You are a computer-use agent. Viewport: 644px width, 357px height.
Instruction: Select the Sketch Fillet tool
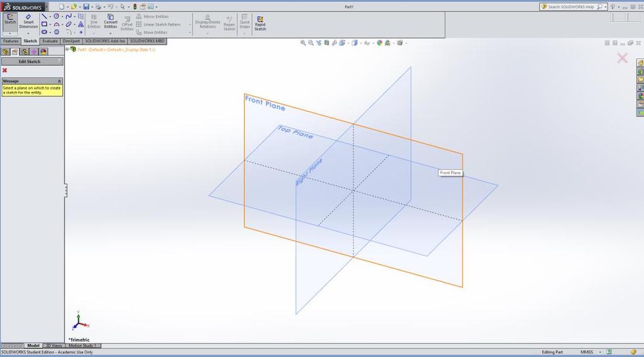coord(69,32)
